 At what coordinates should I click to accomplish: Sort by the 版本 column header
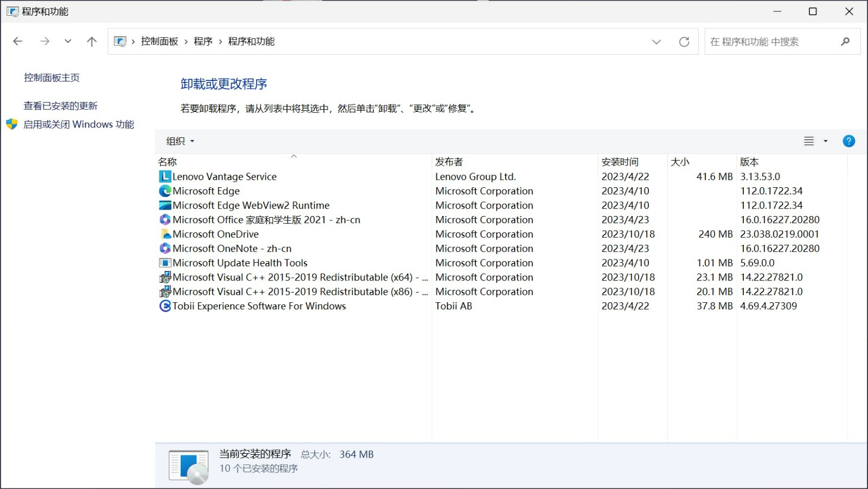pyautogui.click(x=792, y=162)
